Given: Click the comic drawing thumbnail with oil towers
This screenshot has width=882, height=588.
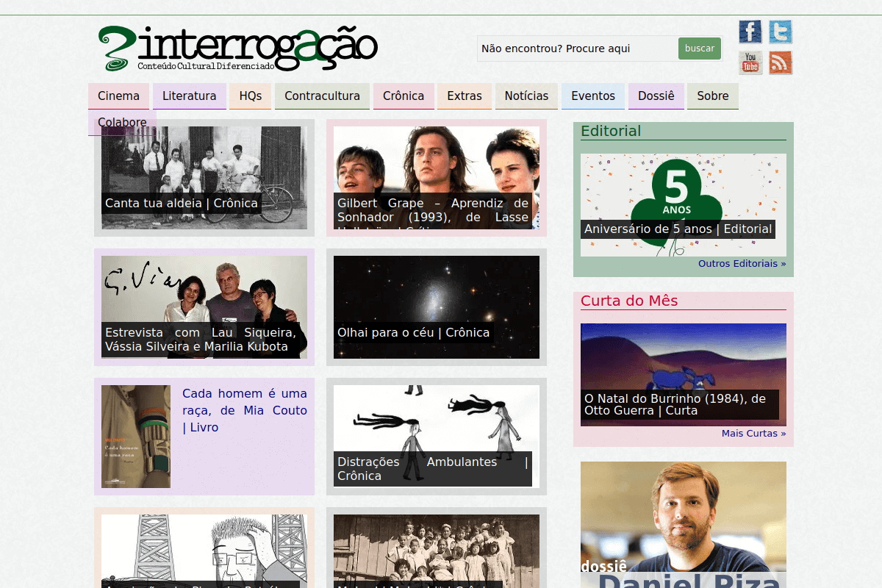Looking at the screenshot, I should [204, 551].
